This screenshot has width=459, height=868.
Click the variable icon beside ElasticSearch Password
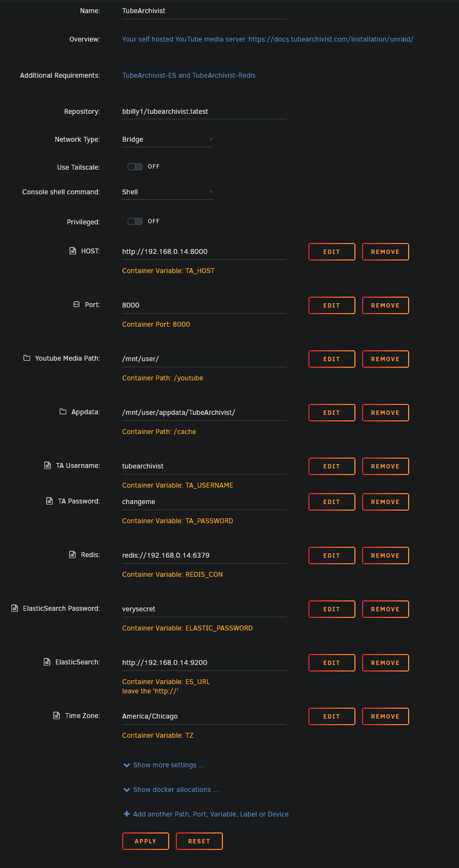(13, 607)
